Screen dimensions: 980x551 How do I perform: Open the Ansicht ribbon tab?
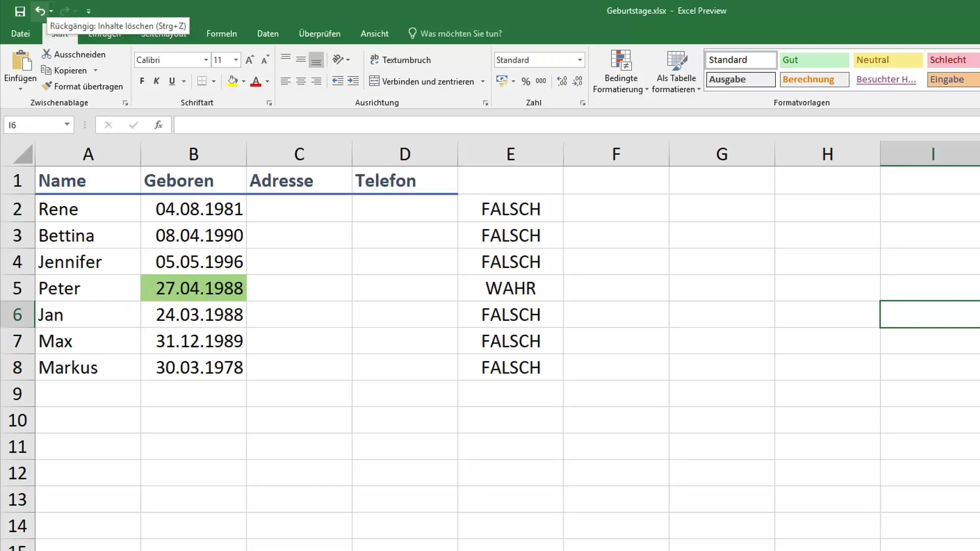pos(375,34)
